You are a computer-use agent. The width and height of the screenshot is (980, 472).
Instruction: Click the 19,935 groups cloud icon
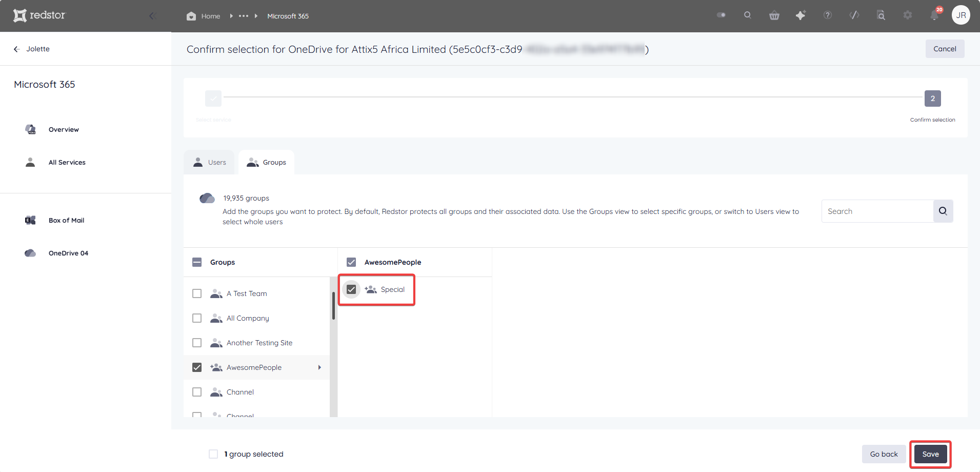pos(207,198)
